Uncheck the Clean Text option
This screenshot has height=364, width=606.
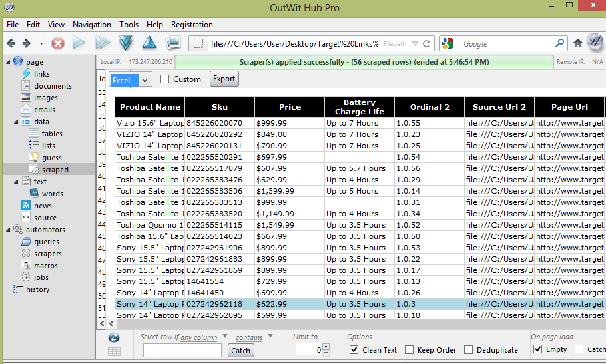(x=354, y=350)
